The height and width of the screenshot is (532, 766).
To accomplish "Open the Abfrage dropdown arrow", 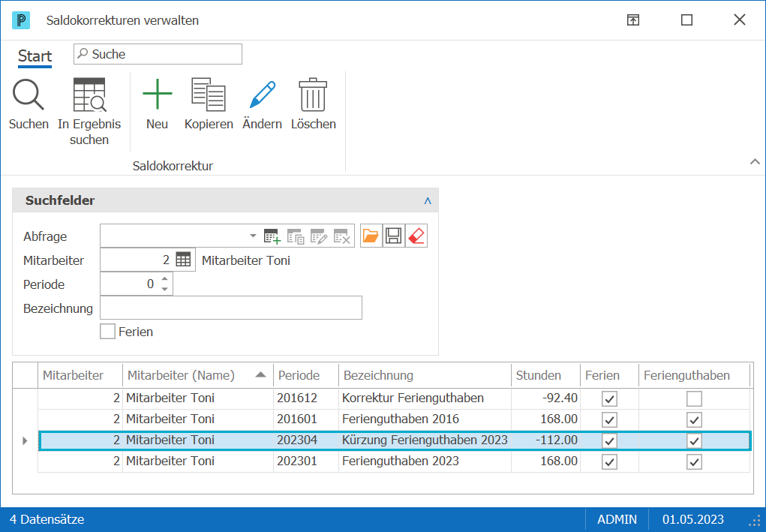I will click(x=253, y=236).
